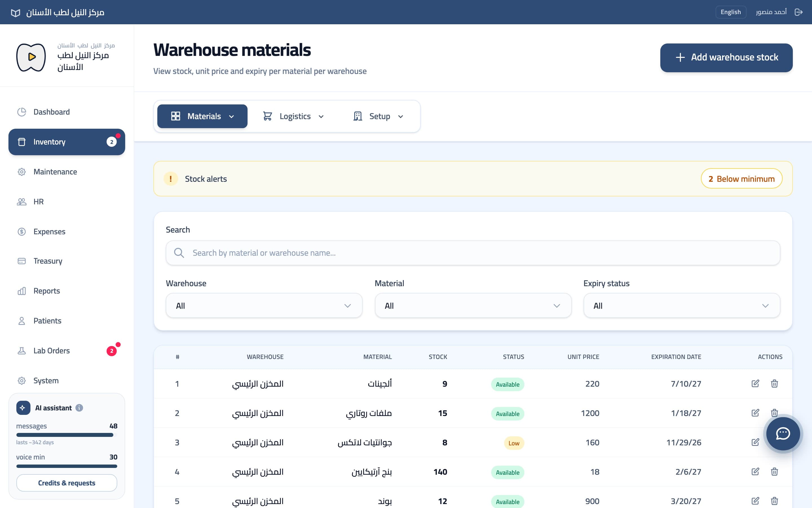Edit row 2 ملفات روتاري entry
812x508 pixels.
click(x=755, y=413)
